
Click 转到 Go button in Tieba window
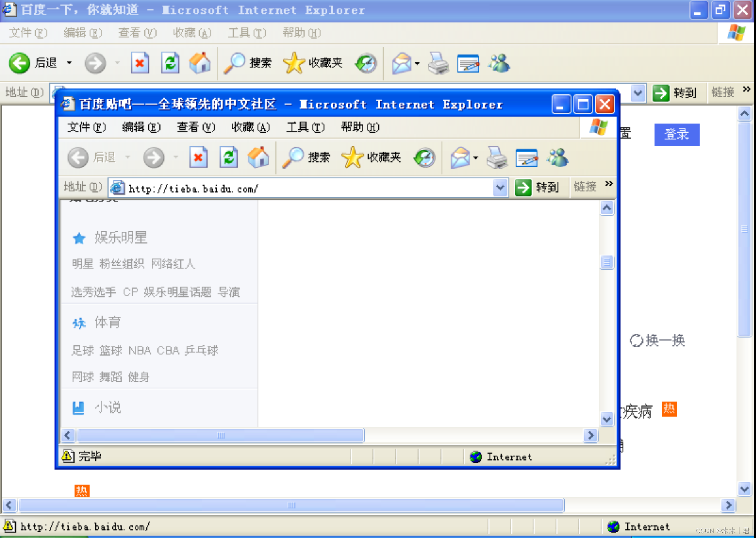pyautogui.click(x=538, y=187)
